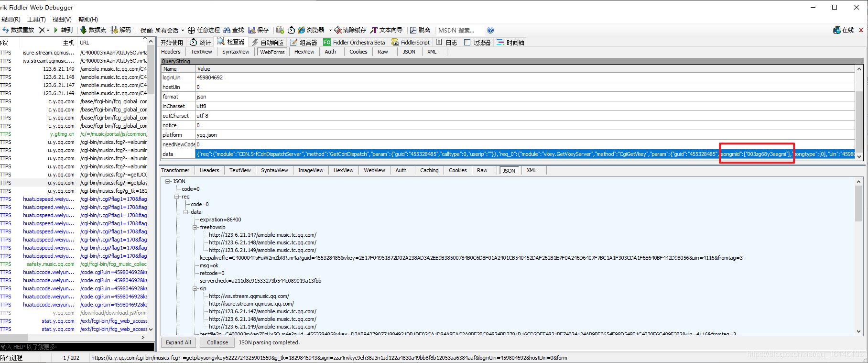The width and height of the screenshot is (868, 363).
Task: Switch to response XML tab
Action: click(x=531, y=170)
